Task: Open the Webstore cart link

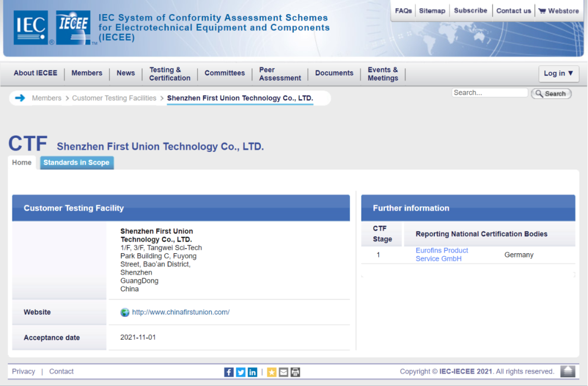Action: pyautogui.click(x=559, y=11)
